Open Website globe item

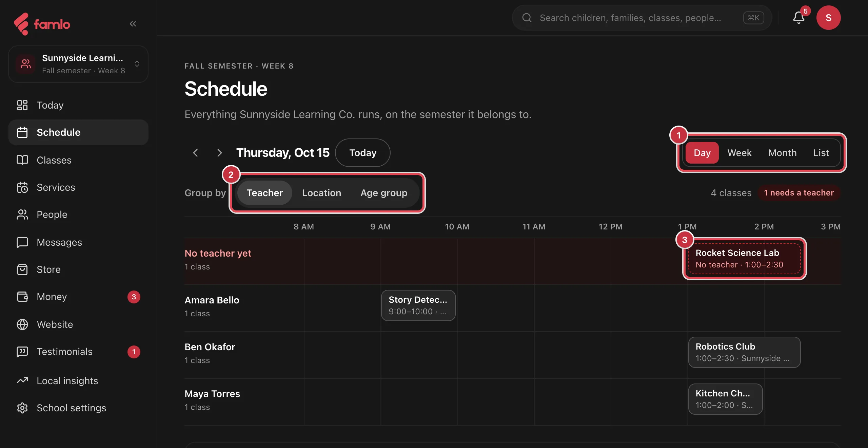click(78, 324)
